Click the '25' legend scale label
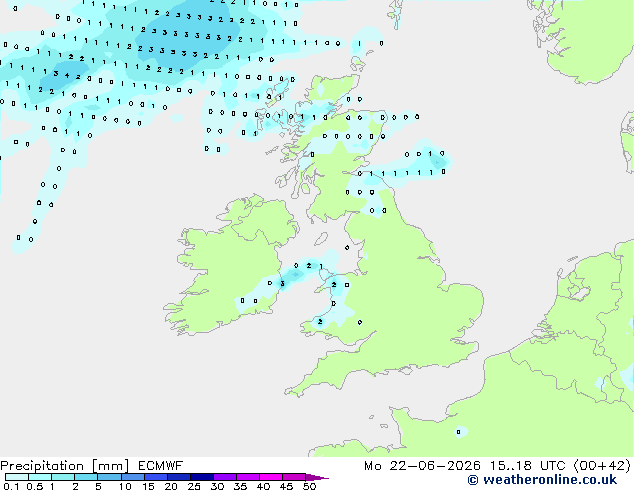 (x=194, y=486)
